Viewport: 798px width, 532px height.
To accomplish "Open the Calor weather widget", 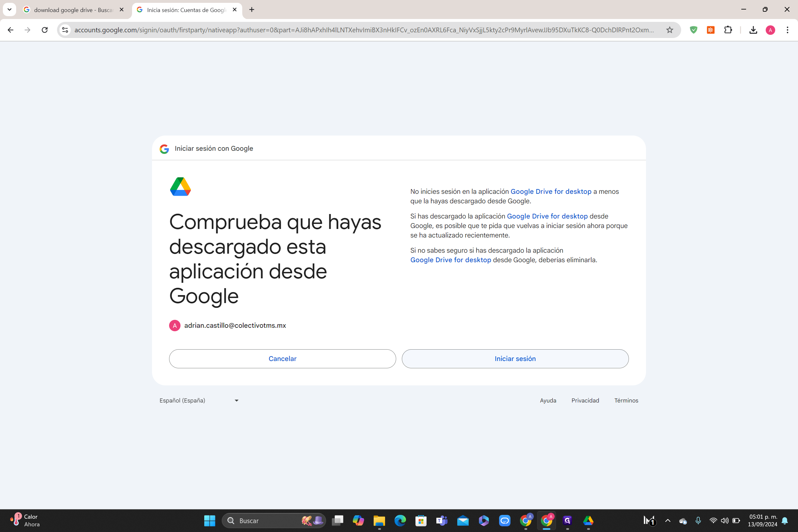I will [x=25, y=521].
